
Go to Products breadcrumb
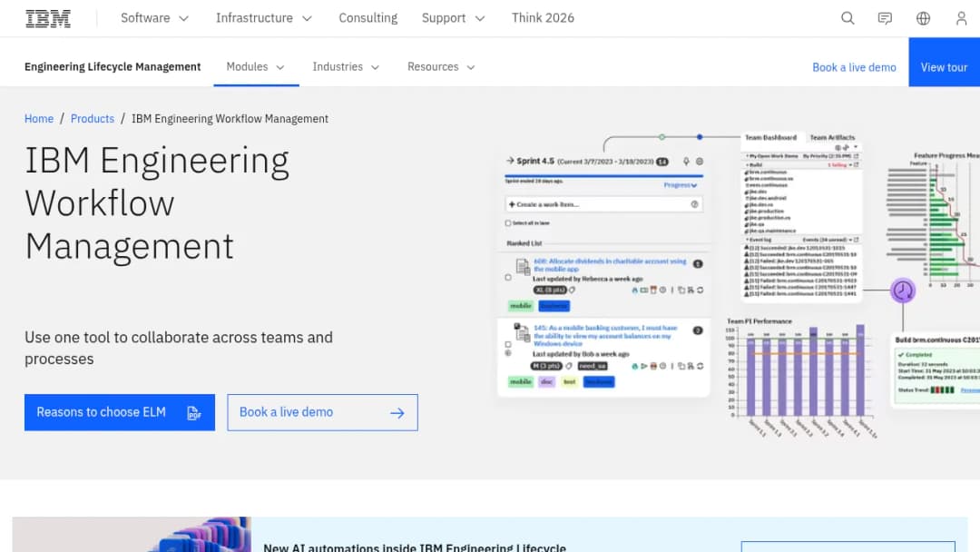[93, 119]
